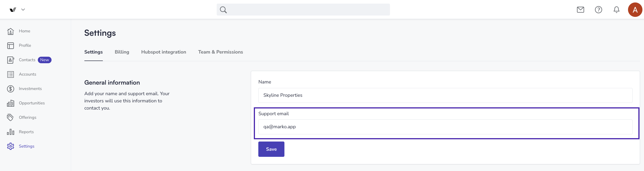Open the help question mark icon
This screenshot has height=171, width=644.
(x=598, y=10)
